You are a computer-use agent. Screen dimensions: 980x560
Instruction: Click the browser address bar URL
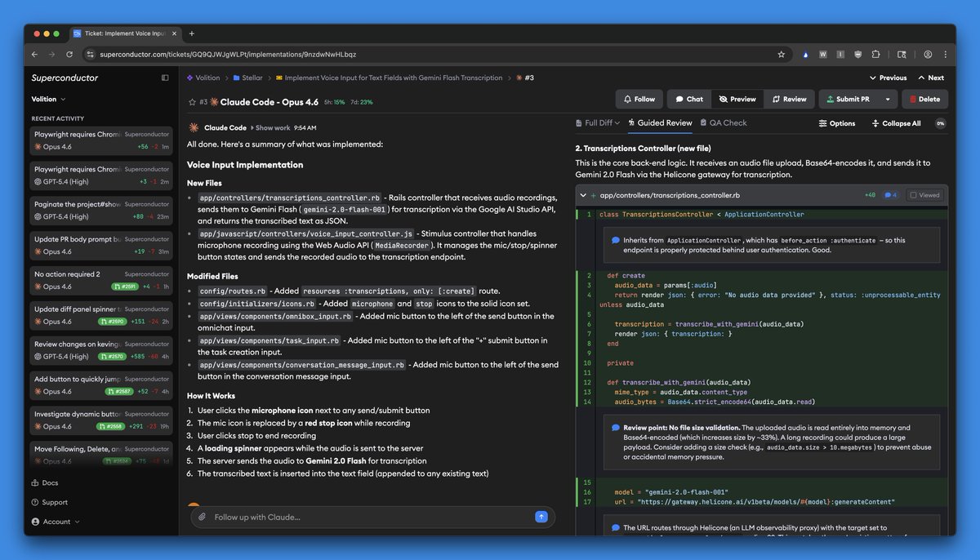[x=228, y=55]
